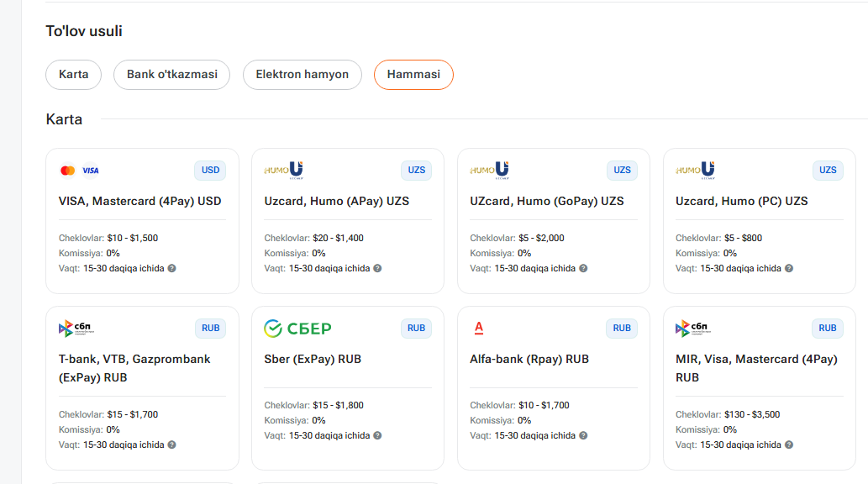
Task: Click the Humo logo on APay card
Action: [x=284, y=170]
